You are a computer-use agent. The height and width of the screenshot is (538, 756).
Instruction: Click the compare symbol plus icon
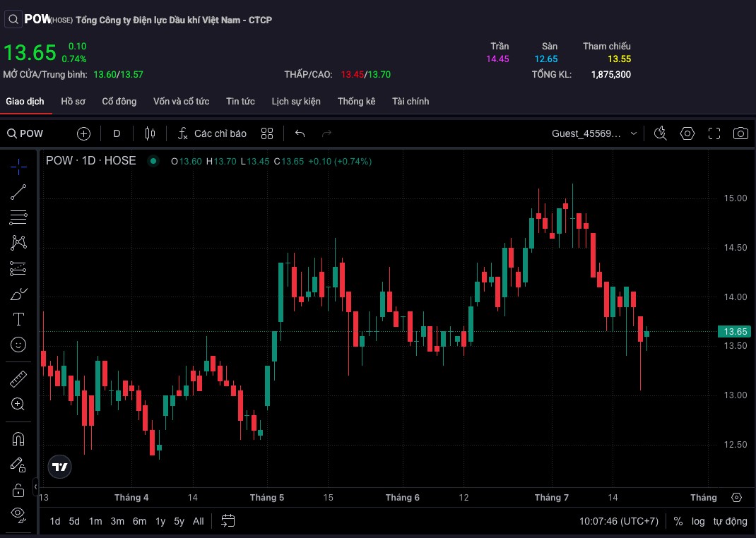pyautogui.click(x=83, y=133)
